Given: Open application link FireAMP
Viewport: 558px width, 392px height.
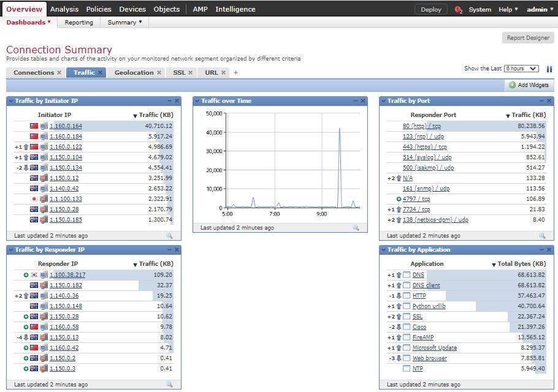Looking at the screenshot, I should tap(423, 337).
